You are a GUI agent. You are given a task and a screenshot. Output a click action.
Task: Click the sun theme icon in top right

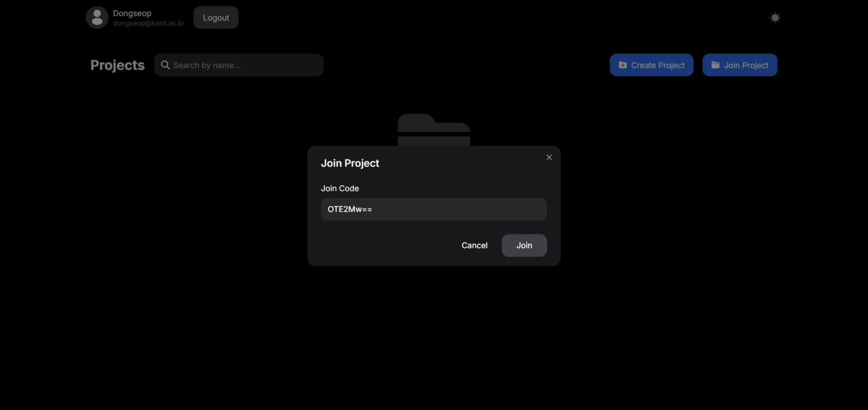pos(775,17)
